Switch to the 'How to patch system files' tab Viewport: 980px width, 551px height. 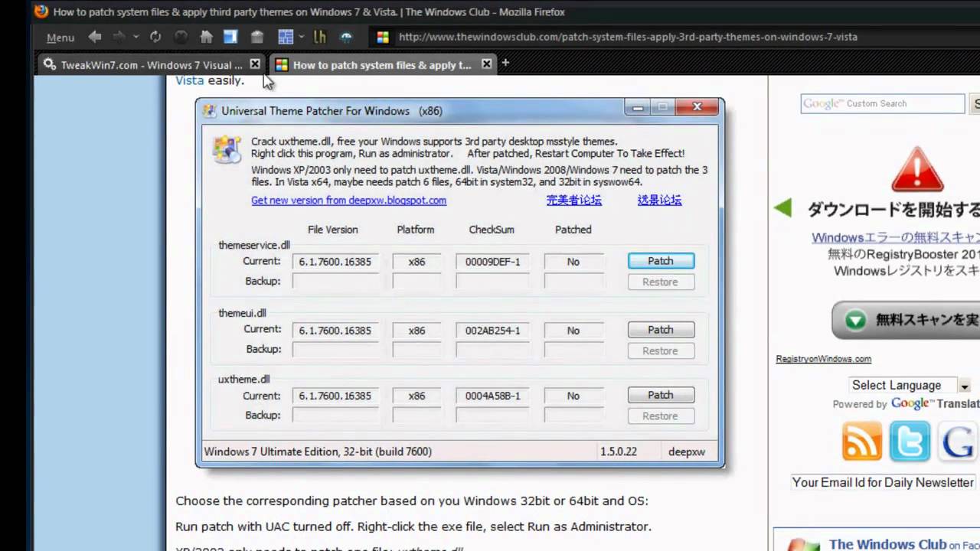tap(384, 65)
